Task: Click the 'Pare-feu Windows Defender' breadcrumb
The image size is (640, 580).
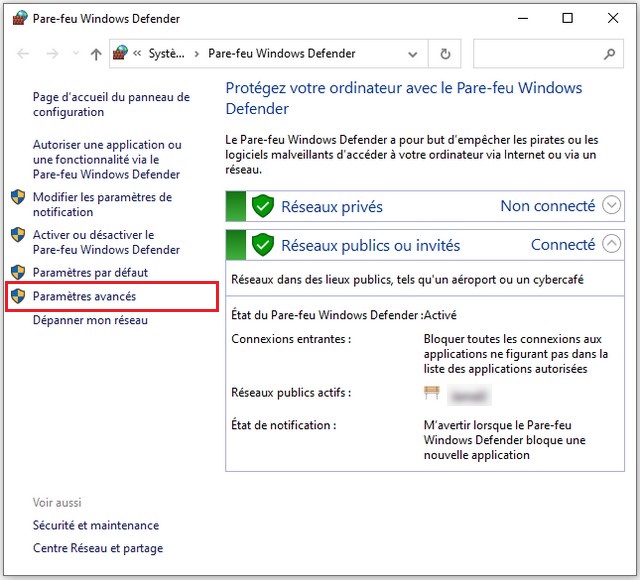Action: (x=282, y=53)
